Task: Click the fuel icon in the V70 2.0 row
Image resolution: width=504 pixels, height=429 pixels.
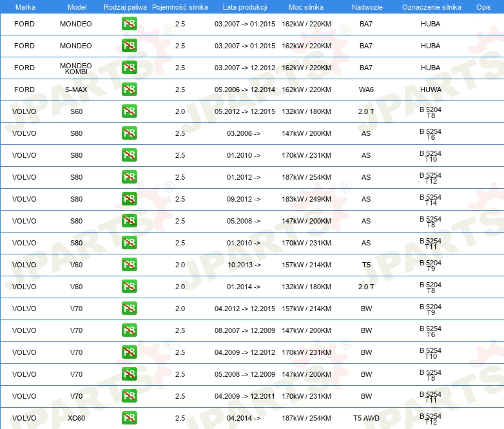Action: (x=129, y=308)
